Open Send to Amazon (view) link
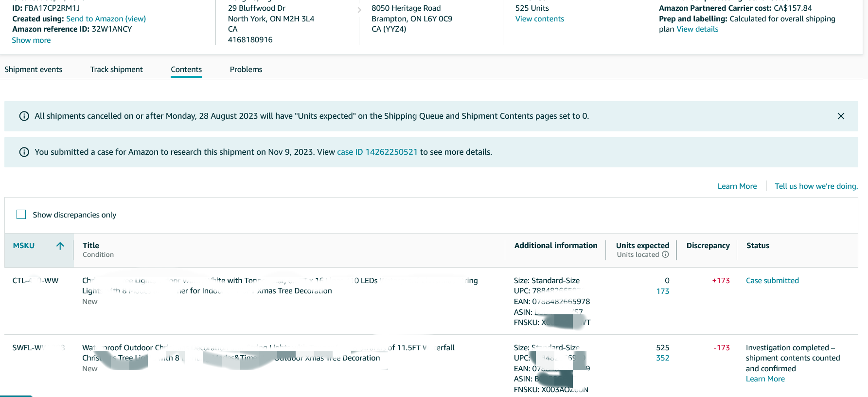This screenshot has height=397, width=868. 106,19
